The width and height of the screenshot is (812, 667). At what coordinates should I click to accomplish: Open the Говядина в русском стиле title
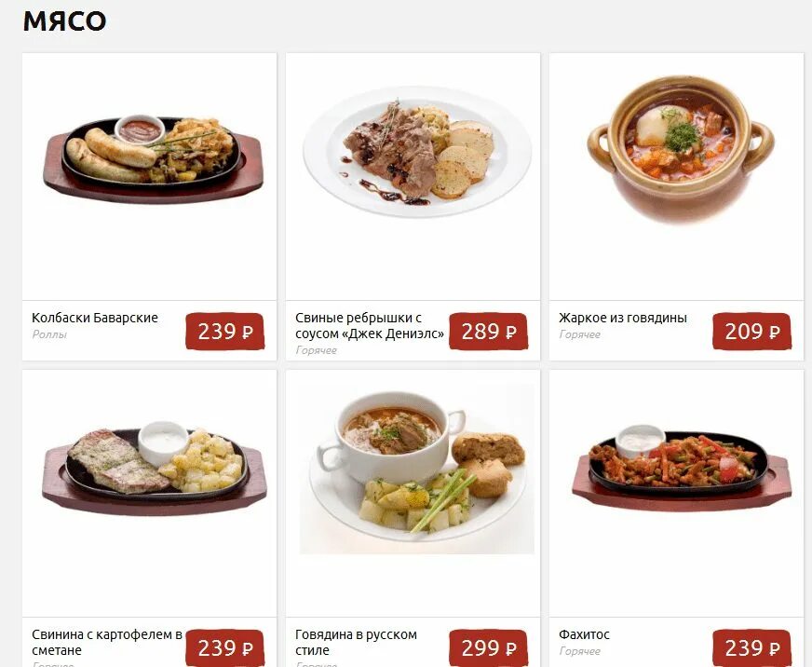click(x=356, y=642)
